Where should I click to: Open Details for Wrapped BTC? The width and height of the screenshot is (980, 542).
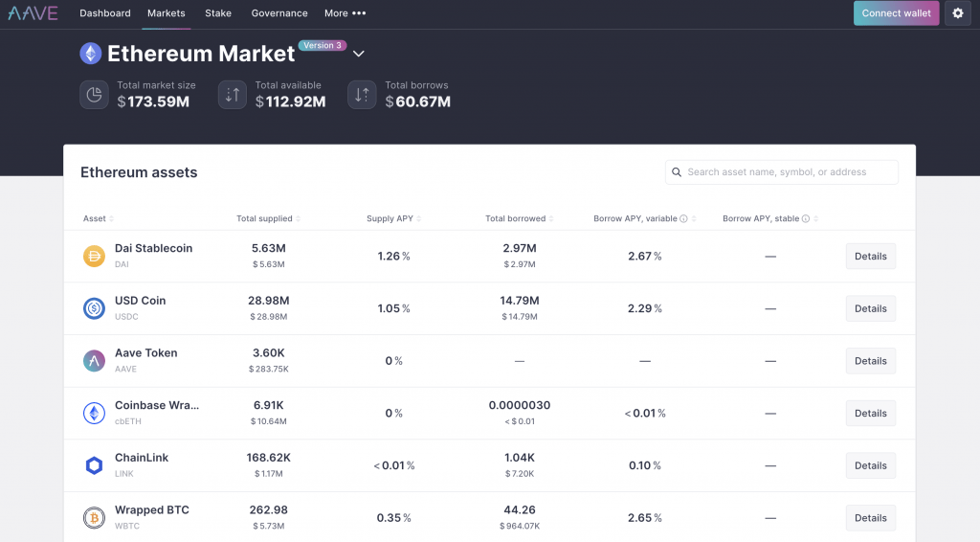click(x=871, y=518)
